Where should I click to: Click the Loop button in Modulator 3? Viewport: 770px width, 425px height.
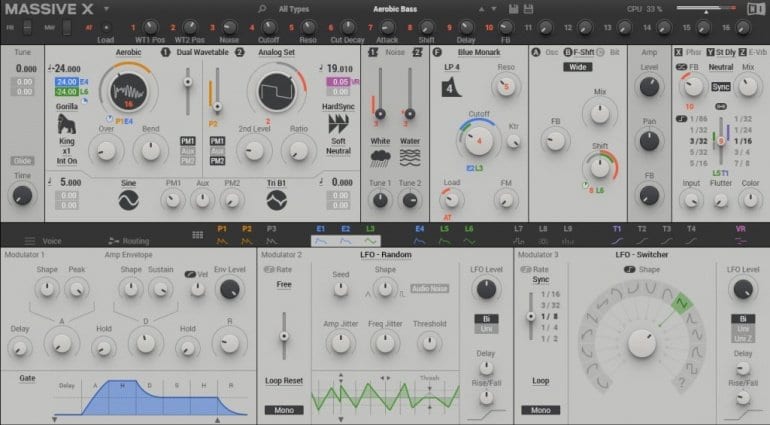tap(540, 381)
